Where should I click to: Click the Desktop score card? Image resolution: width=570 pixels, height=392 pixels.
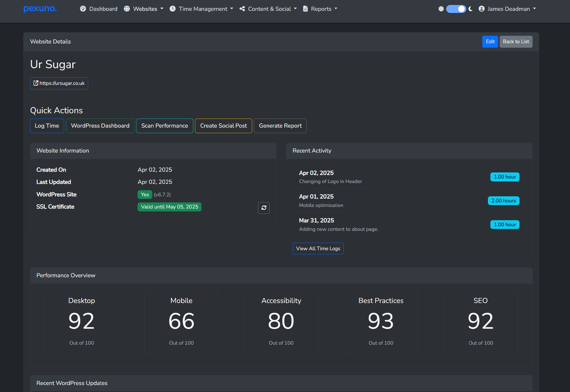click(x=82, y=322)
